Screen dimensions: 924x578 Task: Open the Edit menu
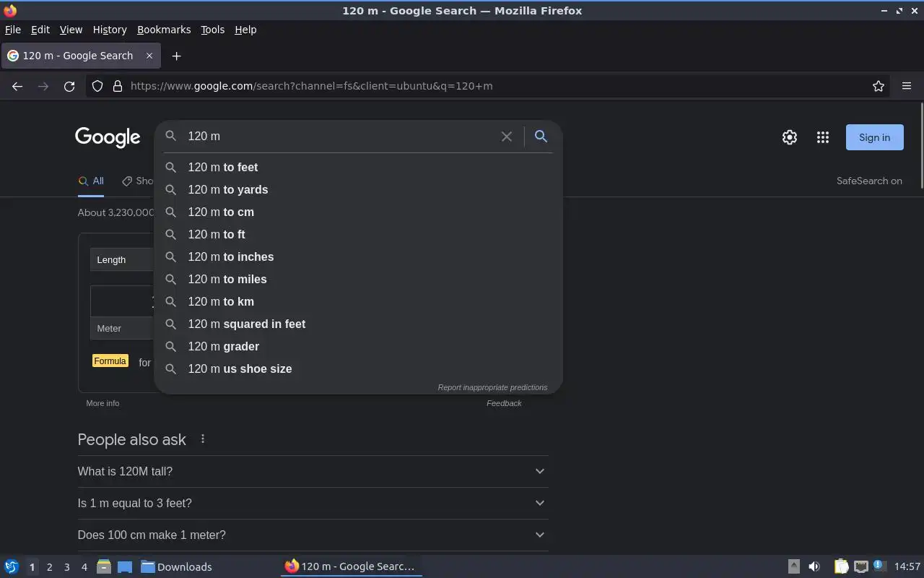click(40, 30)
